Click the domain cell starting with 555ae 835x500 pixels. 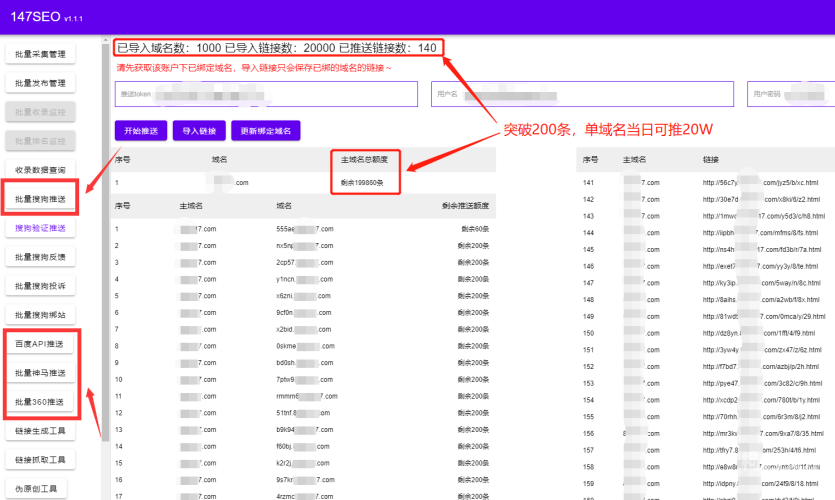click(x=305, y=229)
